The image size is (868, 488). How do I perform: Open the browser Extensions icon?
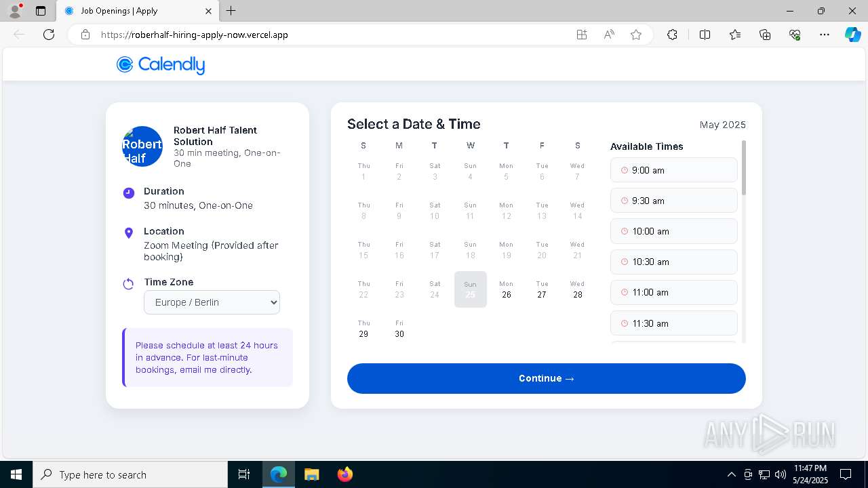[x=672, y=35]
